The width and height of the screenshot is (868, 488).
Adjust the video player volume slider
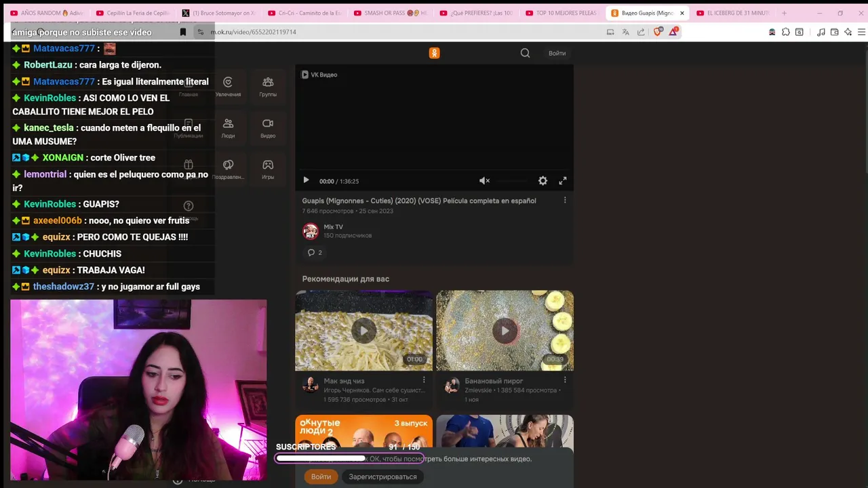coord(511,180)
